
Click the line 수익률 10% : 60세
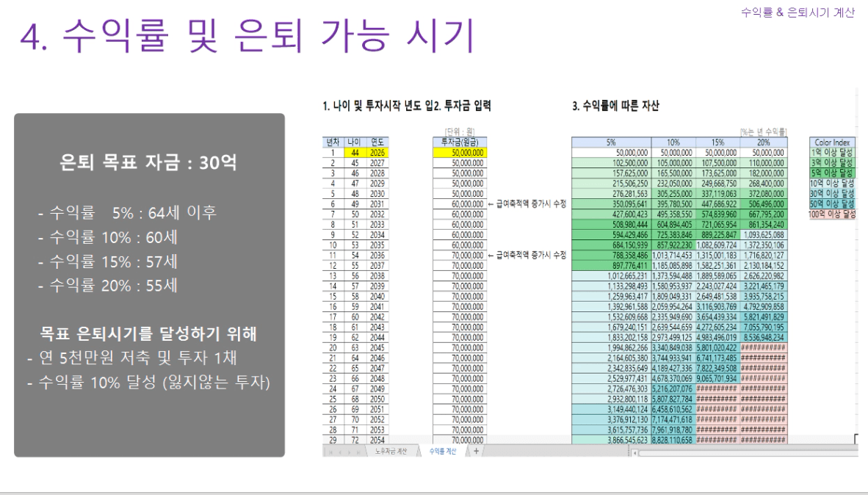108,237
